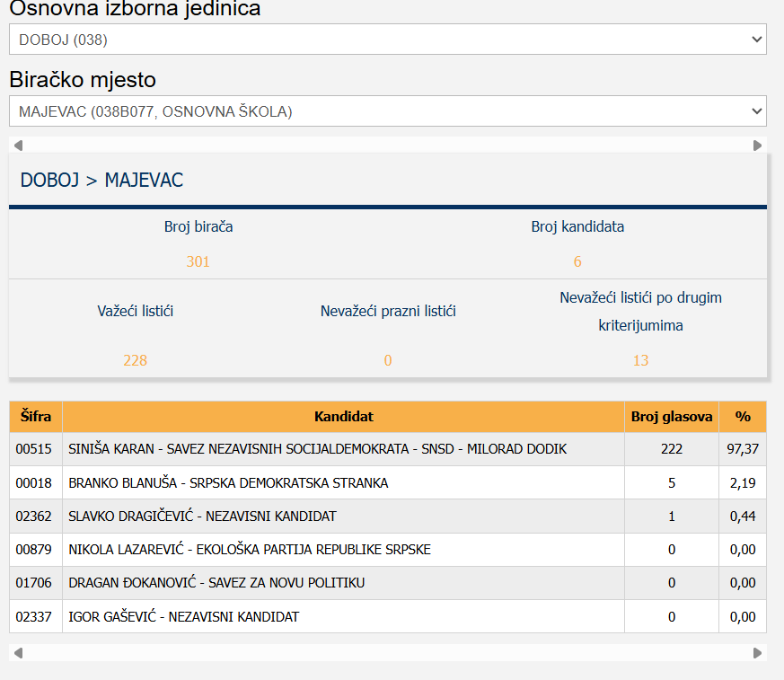The height and width of the screenshot is (680, 784).
Task: Select the Kandidat column header
Action: click(343, 417)
